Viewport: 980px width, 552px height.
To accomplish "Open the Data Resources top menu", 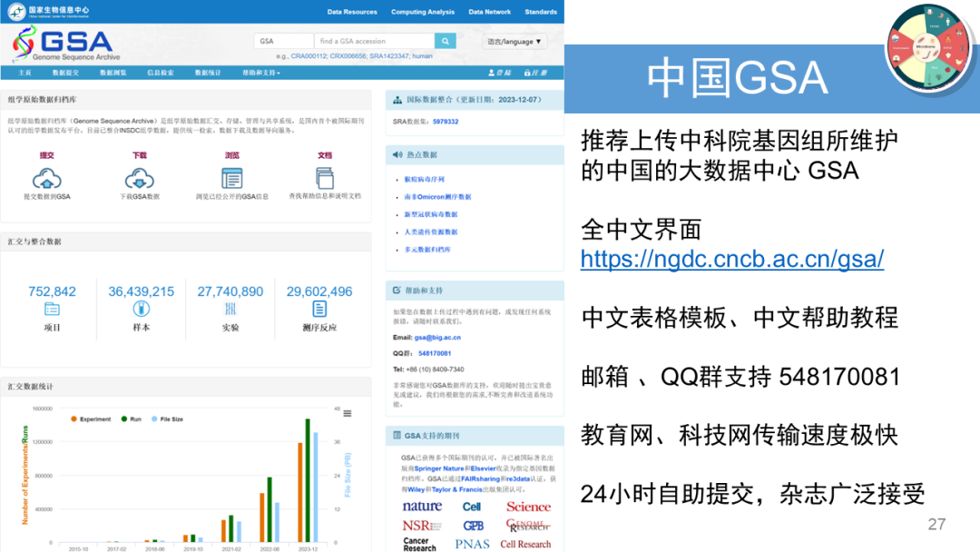I will pyautogui.click(x=352, y=12).
